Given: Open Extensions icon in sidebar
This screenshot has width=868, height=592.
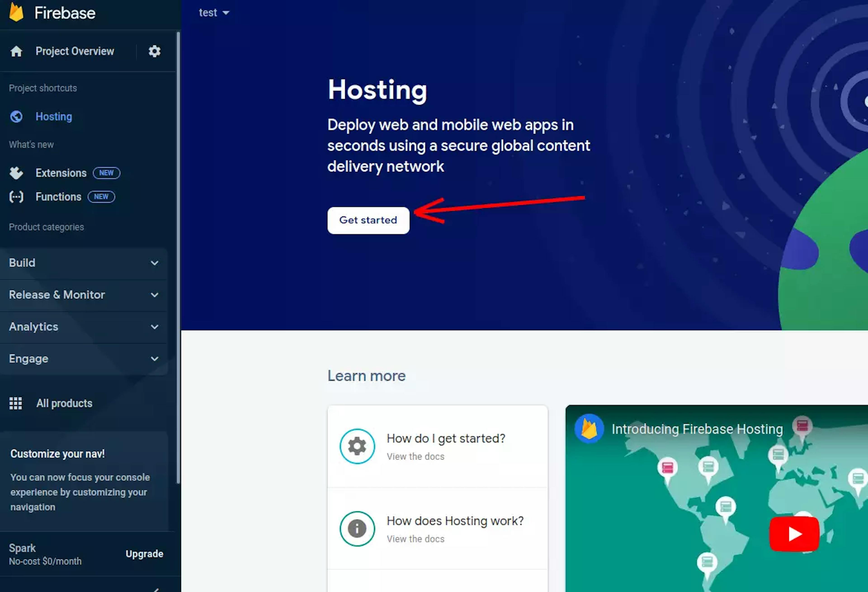Looking at the screenshot, I should click(x=17, y=173).
